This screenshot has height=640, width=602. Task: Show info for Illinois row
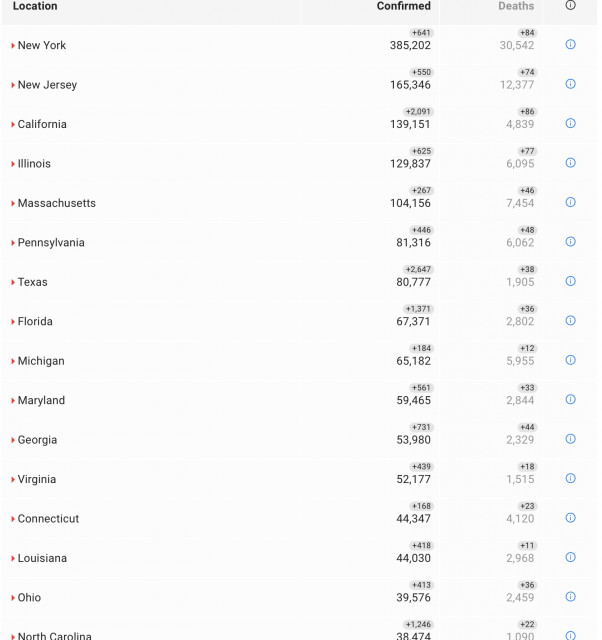click(x=570, y=163)
